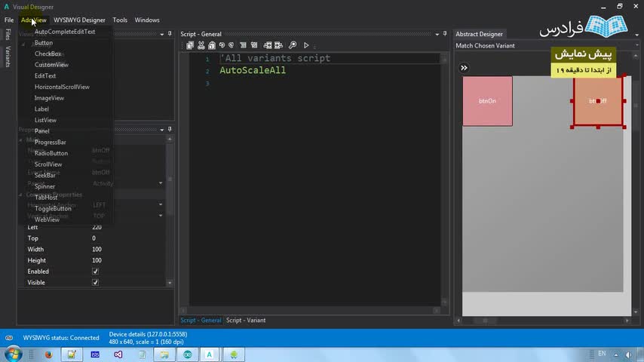Open the Parent Activity dropdown

point(161,183)
